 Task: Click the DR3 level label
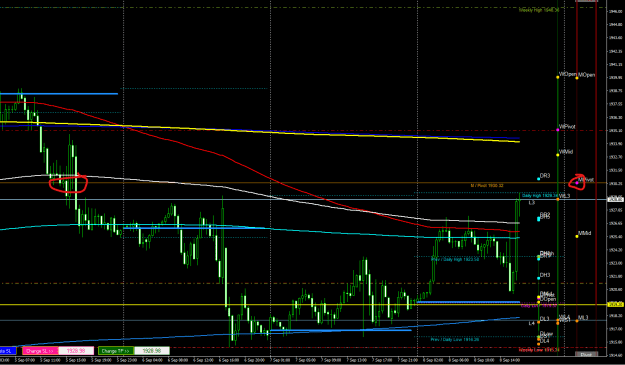[x=545, y=176]
